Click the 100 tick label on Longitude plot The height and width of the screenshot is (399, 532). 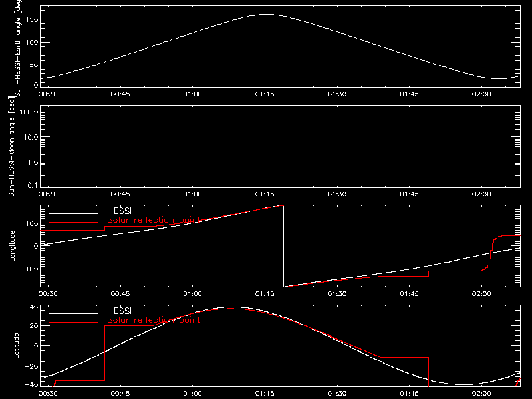pyautogui.click(x=31, y=223)
